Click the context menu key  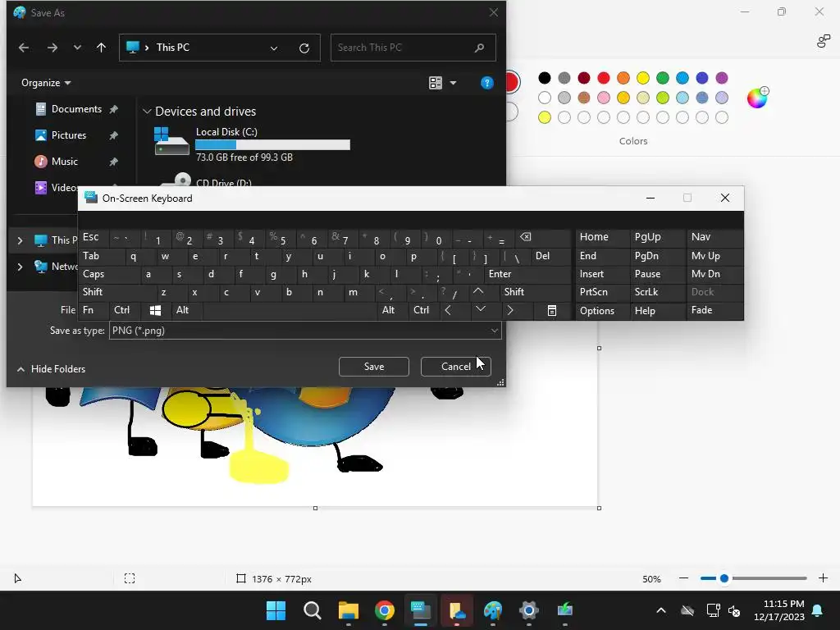tap(552, 311)
